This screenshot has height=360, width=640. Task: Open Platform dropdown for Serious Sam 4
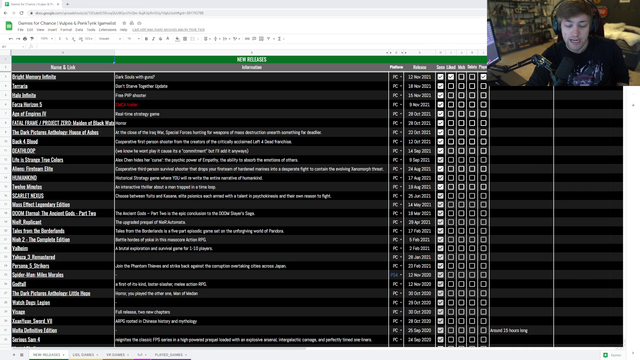coord(401,340)
